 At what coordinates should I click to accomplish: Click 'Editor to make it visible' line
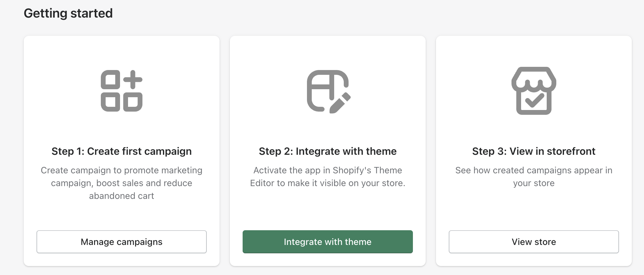coord(327,183)
